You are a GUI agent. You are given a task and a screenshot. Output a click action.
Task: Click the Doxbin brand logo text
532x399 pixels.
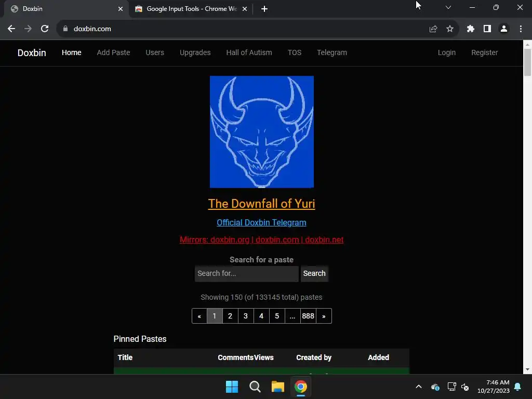[32, 52]
